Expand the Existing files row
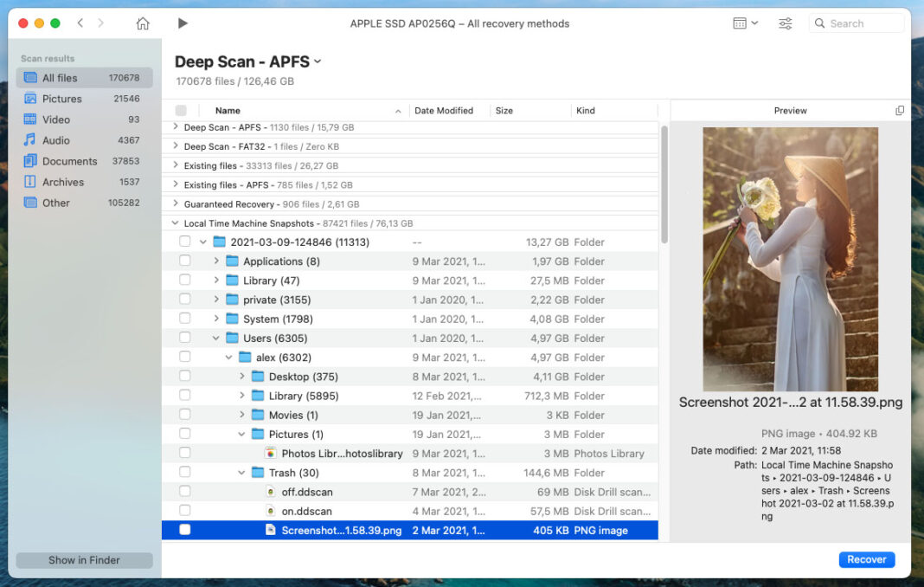Screen dimensions: 924x587 click(x=177, y=165)
